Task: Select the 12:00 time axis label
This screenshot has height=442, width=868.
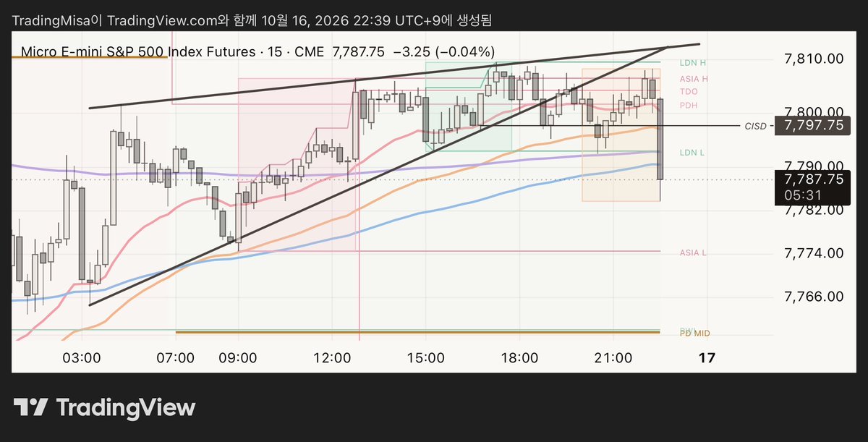Action: (332, 357)
